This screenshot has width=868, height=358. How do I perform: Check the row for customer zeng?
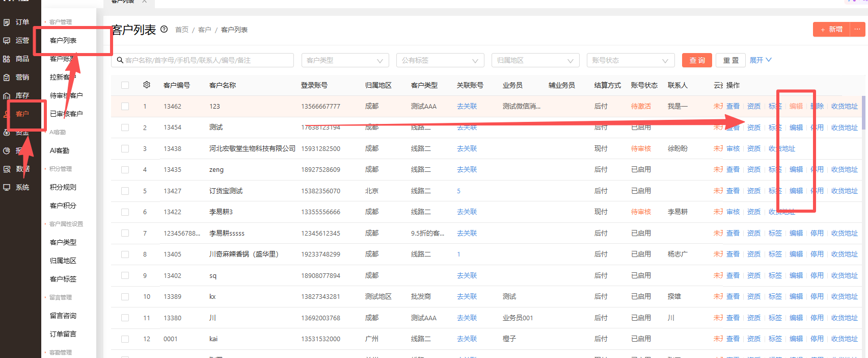[125, 170]
